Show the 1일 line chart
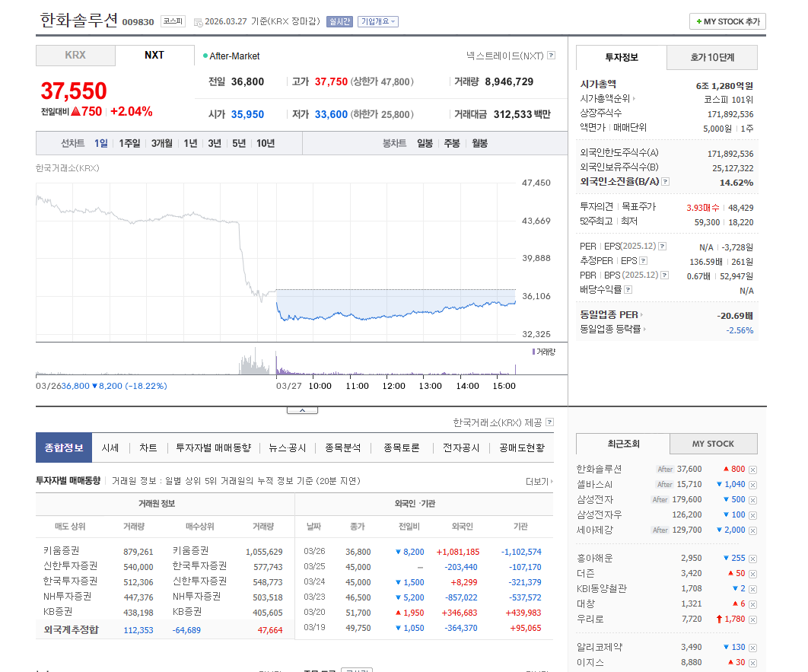This screenshot has width=808, height=672. pos(101,143)
